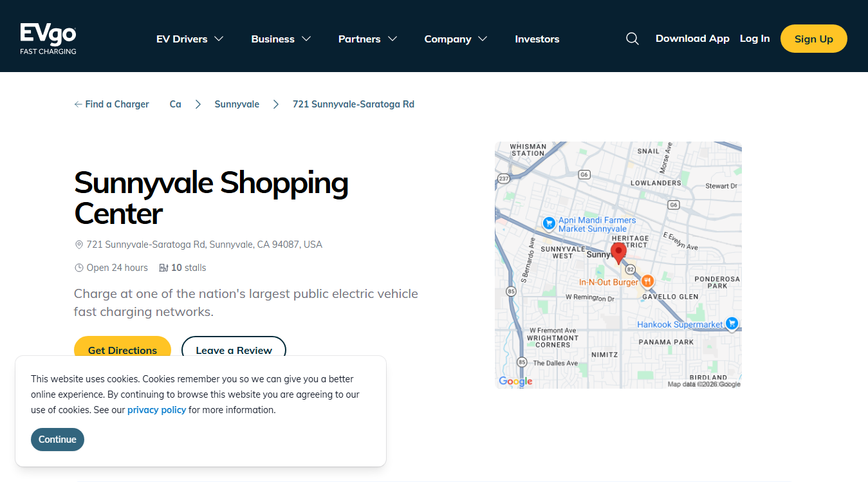Click Download App in the header

pyautogui.click(x=692, y=39)
